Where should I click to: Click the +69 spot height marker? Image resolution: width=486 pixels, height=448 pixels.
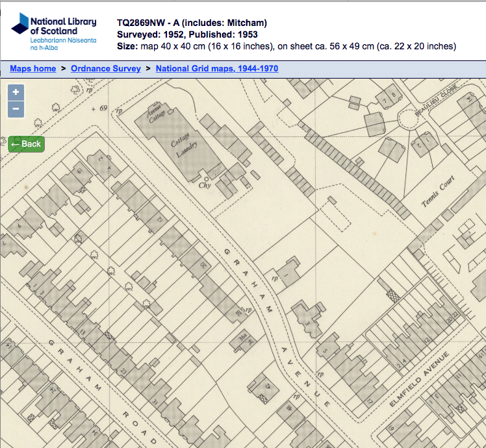click(99, 108)
